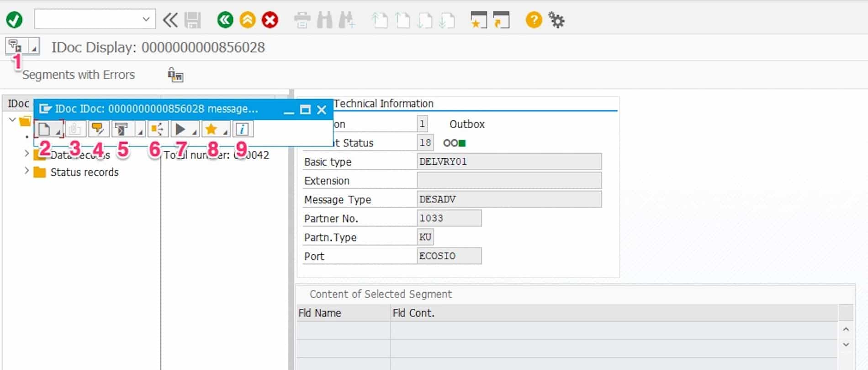Click the green Back arrow icon
Image resolution: width=868 pixels, height=370 pixels.
pyautogui.click(x=225, y=20)
